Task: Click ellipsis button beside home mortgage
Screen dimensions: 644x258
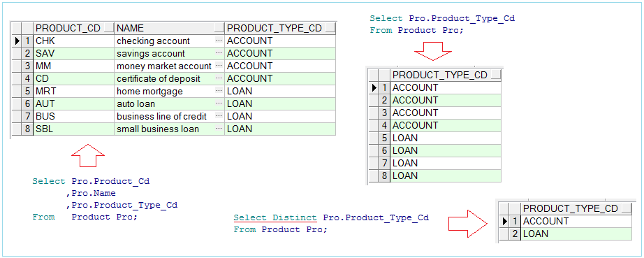Action: click(x=219, y=91)
